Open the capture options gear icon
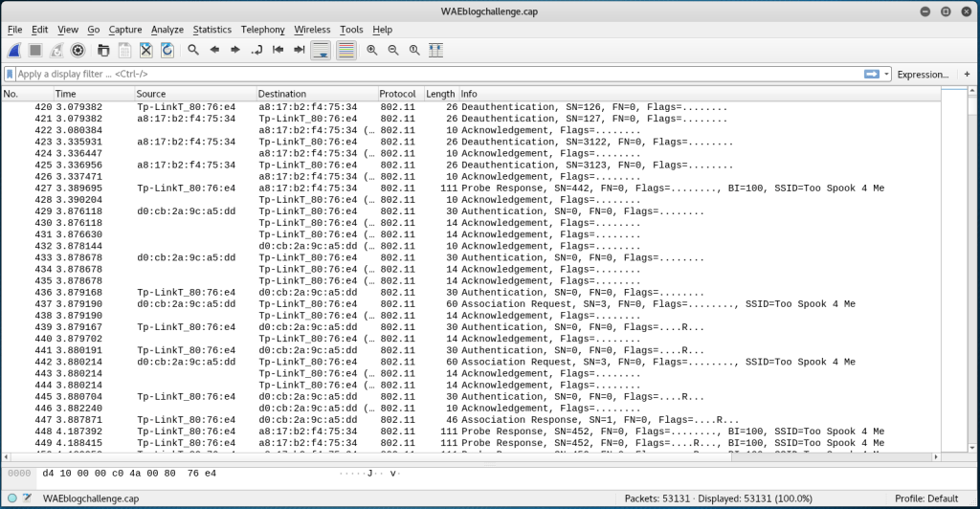Image resolution: width=980 pixels, height=509 pixels. click(x=78, y=50)
